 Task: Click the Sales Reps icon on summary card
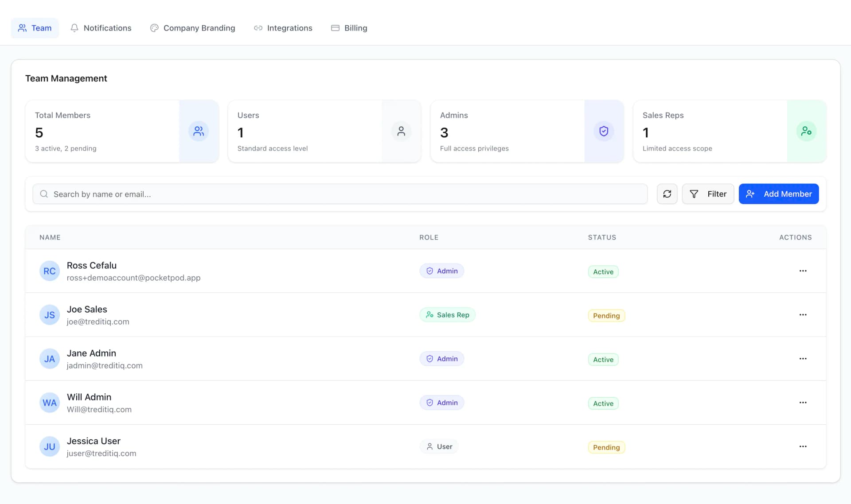[x=806, y=131]
